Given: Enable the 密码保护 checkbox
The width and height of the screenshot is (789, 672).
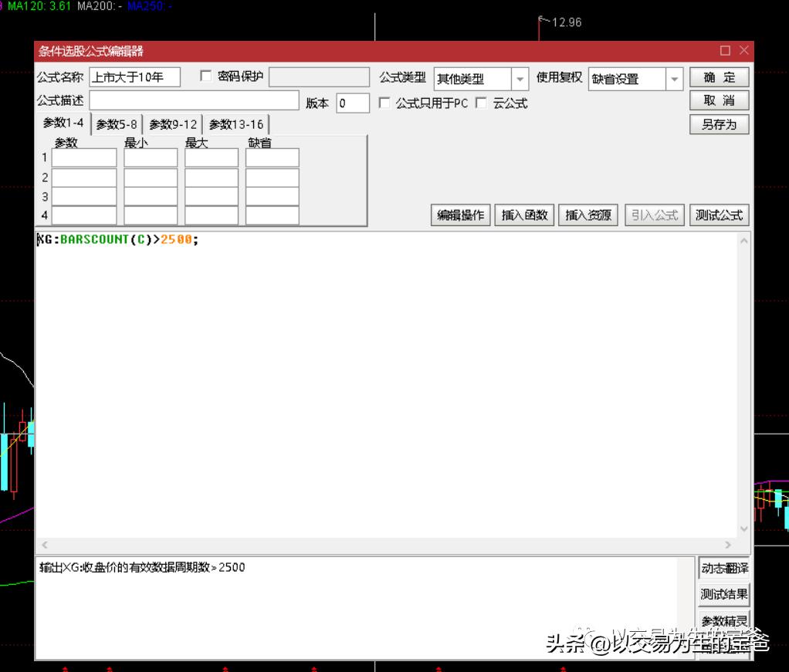Looking at the screenshot, I should point(206,76).
